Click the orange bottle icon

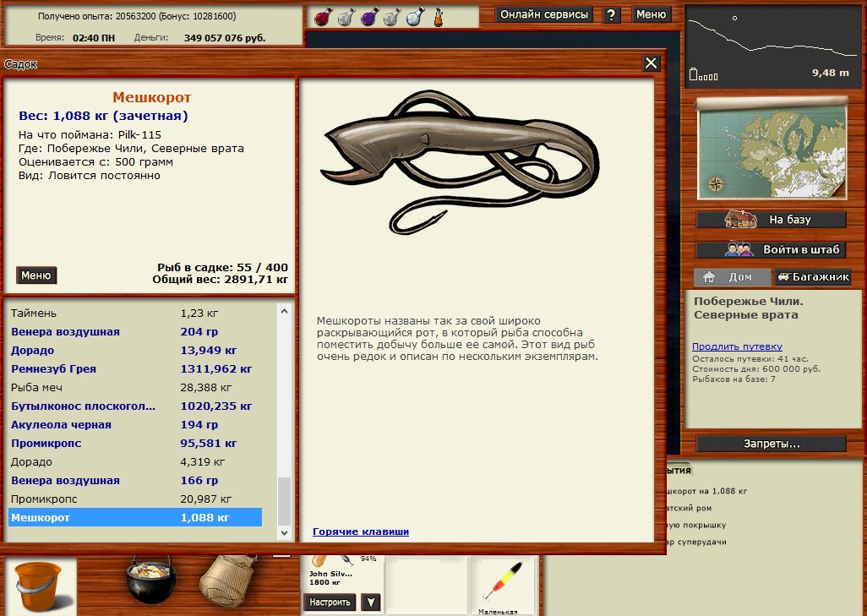[x=439, y=17]
